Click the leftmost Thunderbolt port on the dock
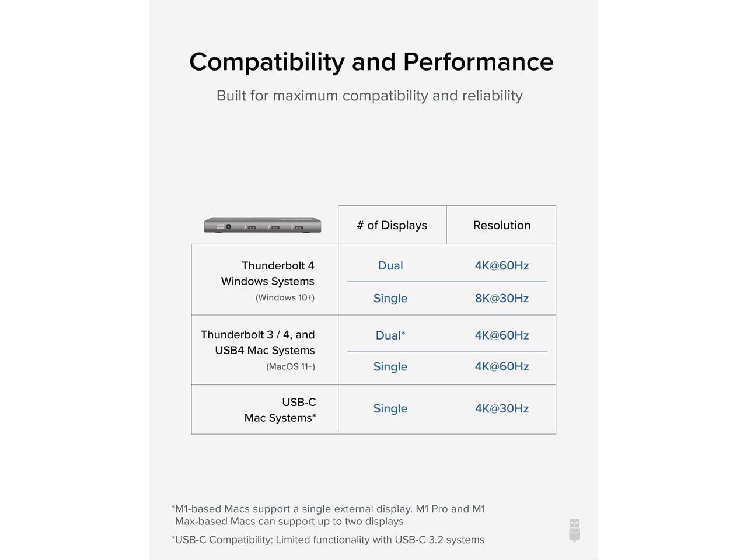Viewport: 747px width, 560px height. pyautogui.click(x=252, y=228)
